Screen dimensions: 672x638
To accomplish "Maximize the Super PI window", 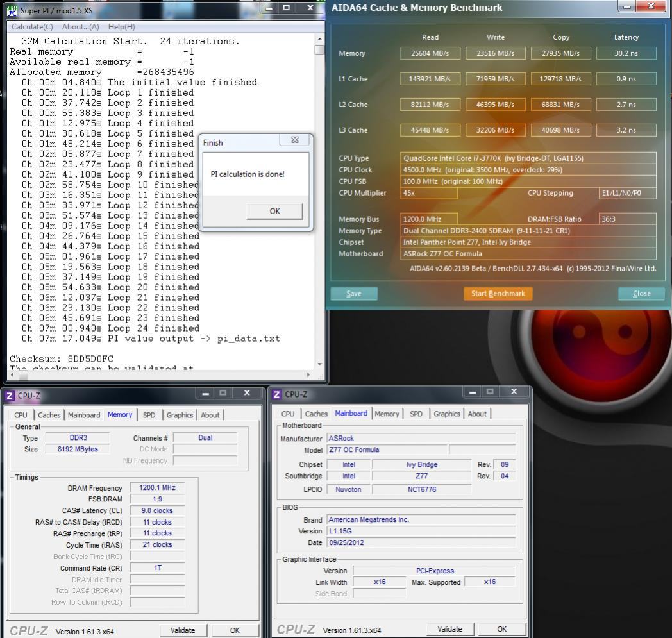I will click(286, 8).
